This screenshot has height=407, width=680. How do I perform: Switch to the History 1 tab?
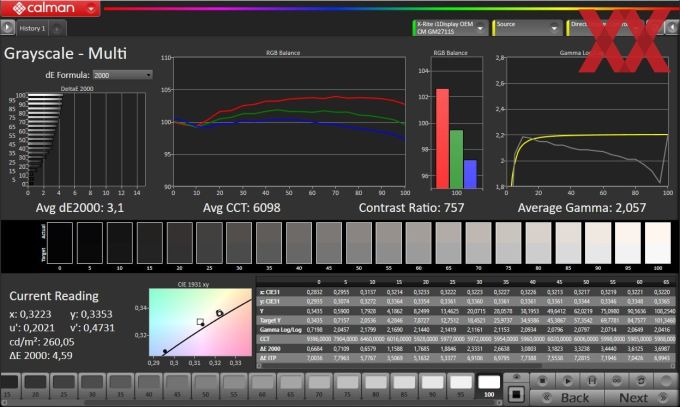click(32, 28)
